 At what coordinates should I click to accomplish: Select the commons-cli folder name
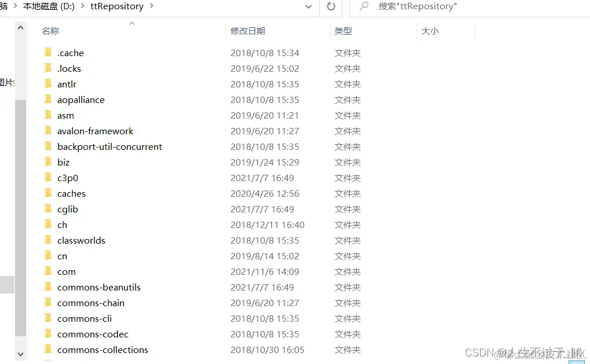click(85, 318)
